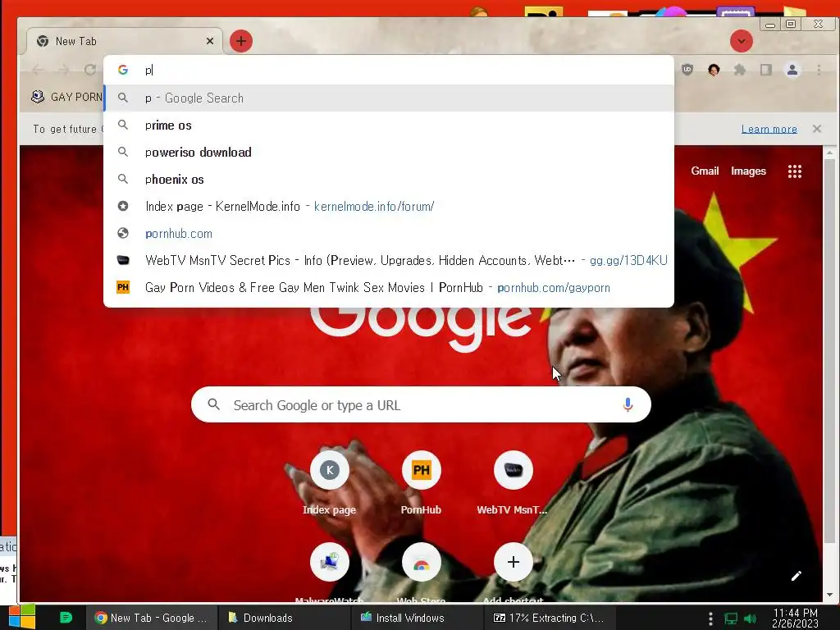
Task: Choose the 'poweriso download' suggestion
Action: 388,152
